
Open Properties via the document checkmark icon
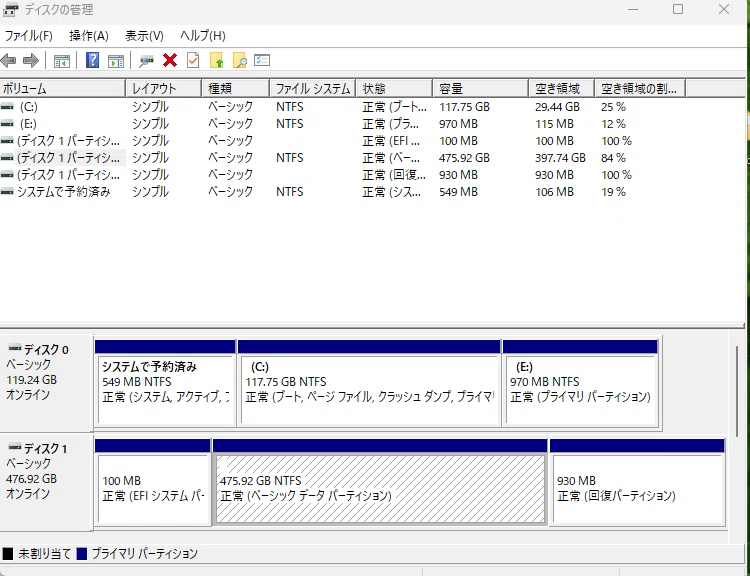click(x=193, y=60)
